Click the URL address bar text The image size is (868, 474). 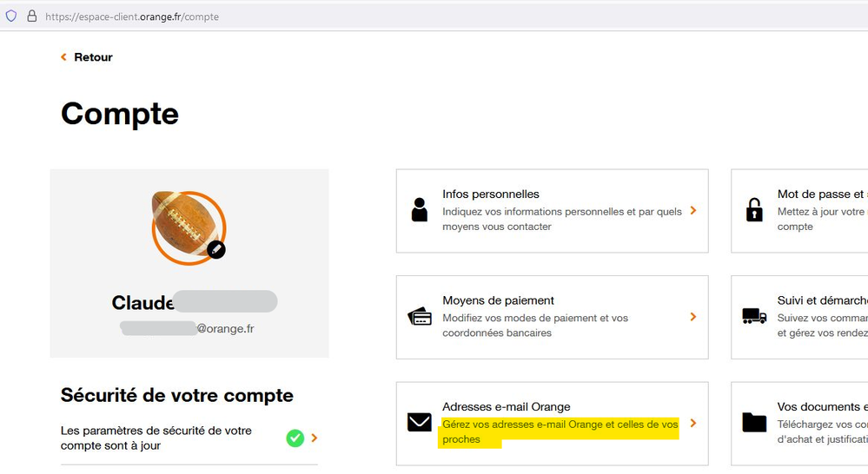[x=132, y=16]
